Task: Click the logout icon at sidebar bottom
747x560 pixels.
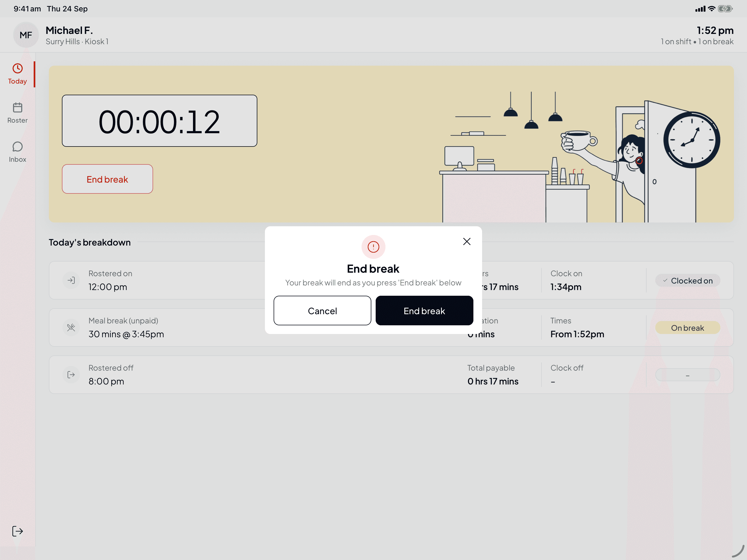Action: pos(17,531)
